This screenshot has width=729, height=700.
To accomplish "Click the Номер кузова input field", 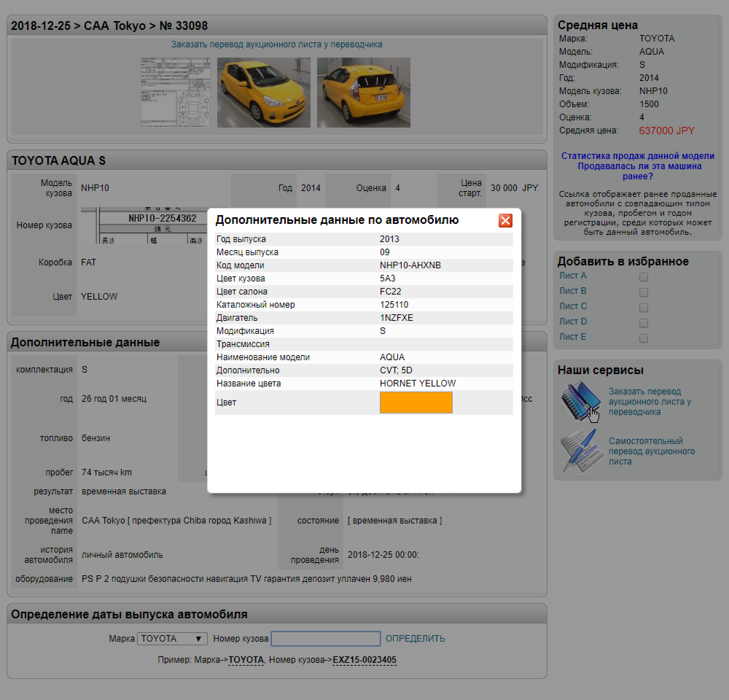I will (x=325, y=639).
